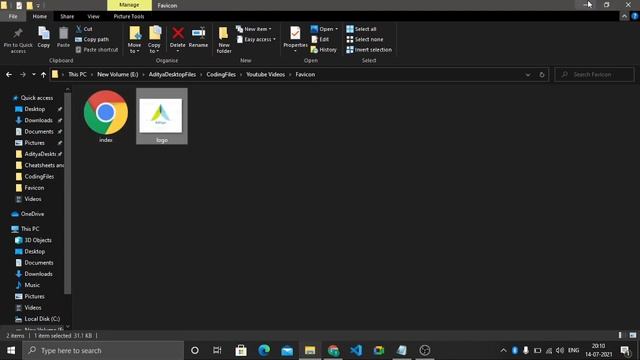Viewport: 640px width, 360px height.
Task: Click the Copy ribbon icon
Action: (44, 38)
